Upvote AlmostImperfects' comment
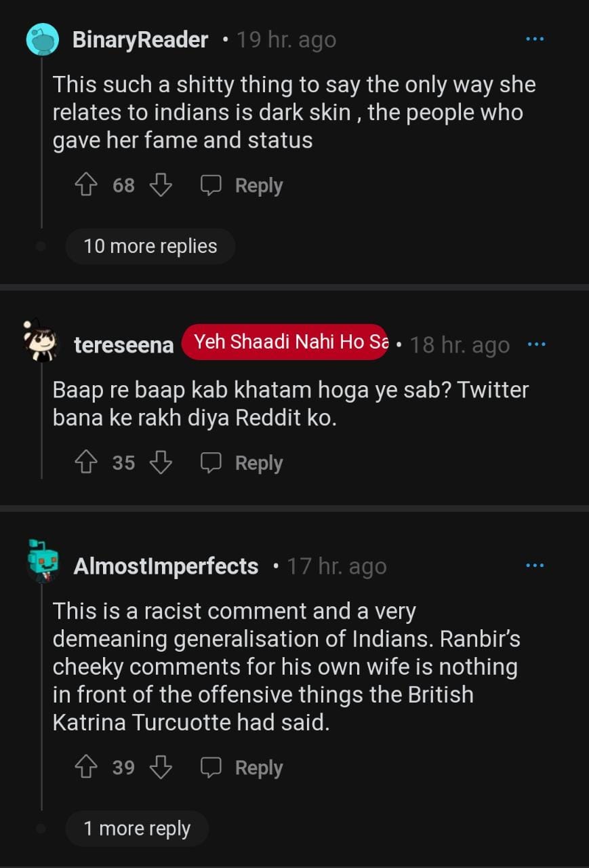The image size is (589, 868). (x=86, y=767)
